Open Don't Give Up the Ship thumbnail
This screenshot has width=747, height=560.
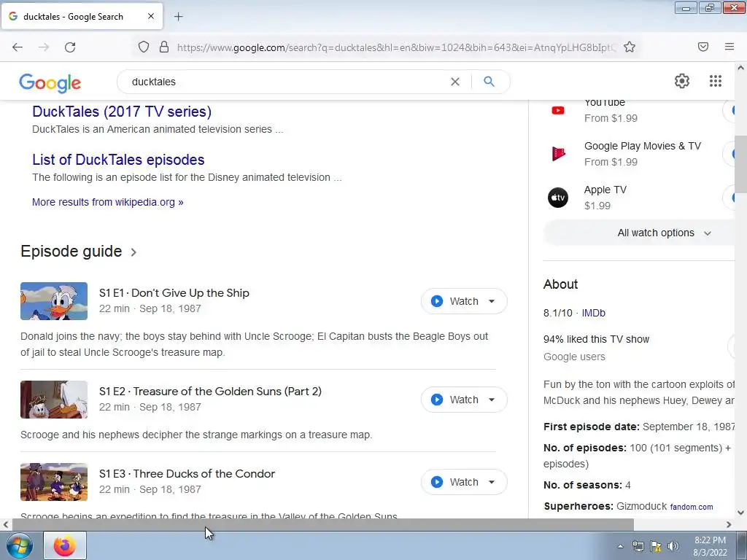point(54,301)
